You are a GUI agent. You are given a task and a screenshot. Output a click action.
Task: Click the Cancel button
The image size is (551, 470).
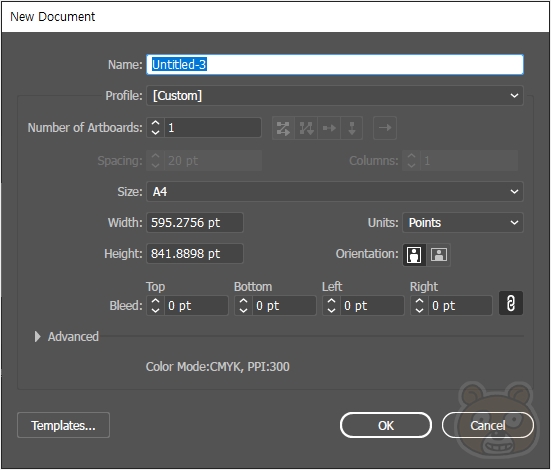(488, 425)
